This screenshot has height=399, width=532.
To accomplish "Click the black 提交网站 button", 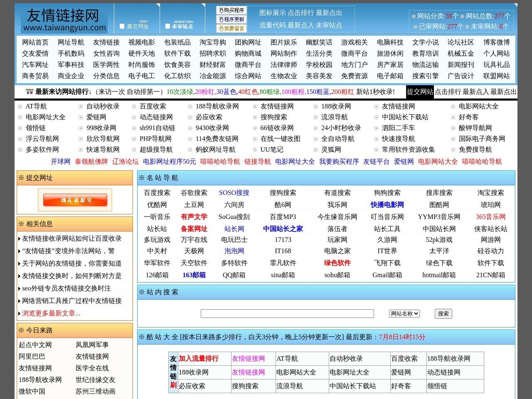I will coord(420,92).
